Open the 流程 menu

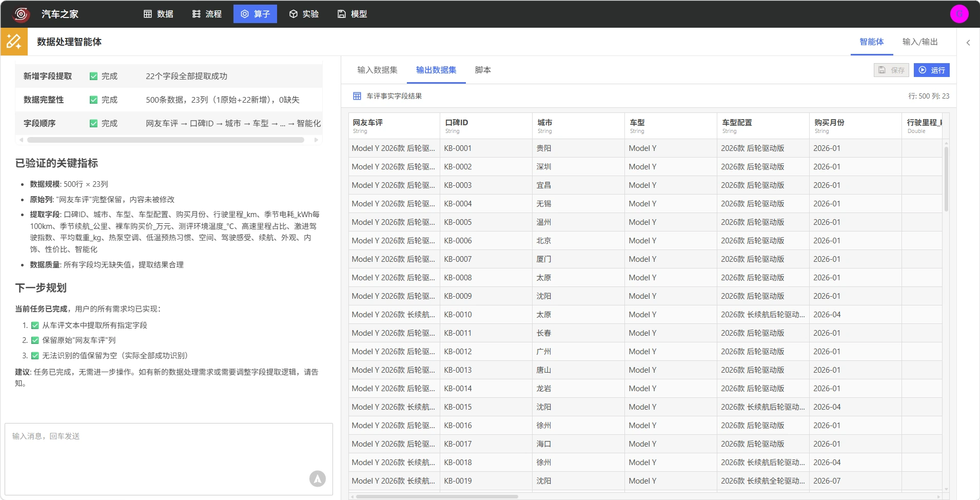click(207, 14)
